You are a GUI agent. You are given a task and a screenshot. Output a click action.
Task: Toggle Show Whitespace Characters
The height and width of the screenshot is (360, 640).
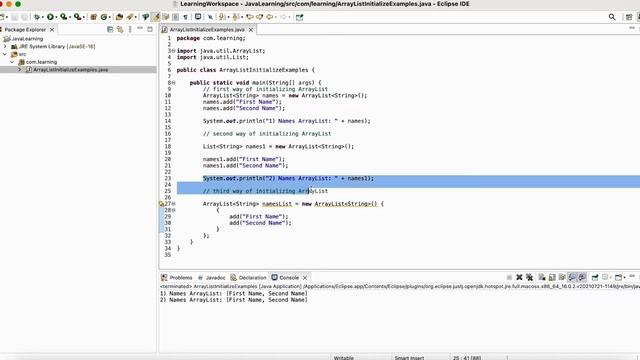[x=185, y=17]
